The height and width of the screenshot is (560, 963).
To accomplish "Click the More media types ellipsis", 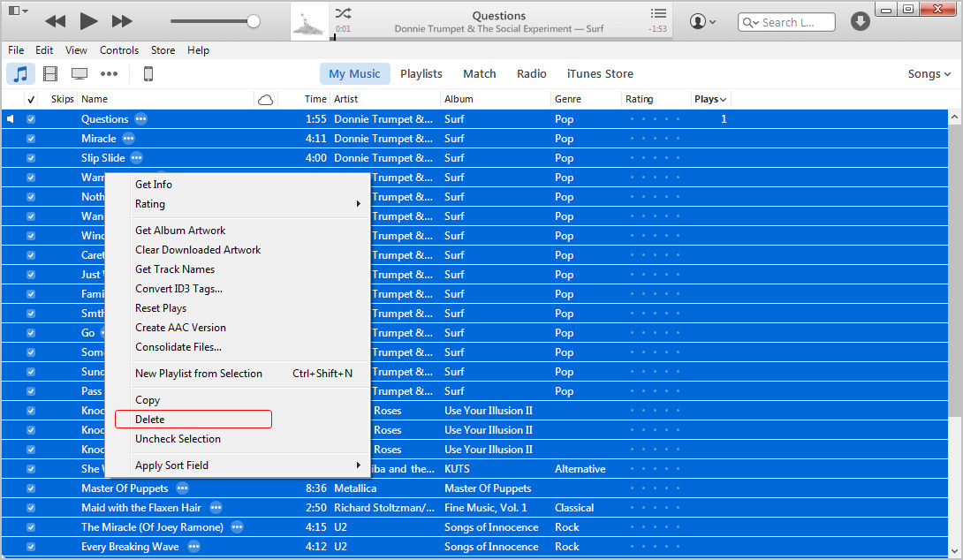I will [x=109, y=73].
